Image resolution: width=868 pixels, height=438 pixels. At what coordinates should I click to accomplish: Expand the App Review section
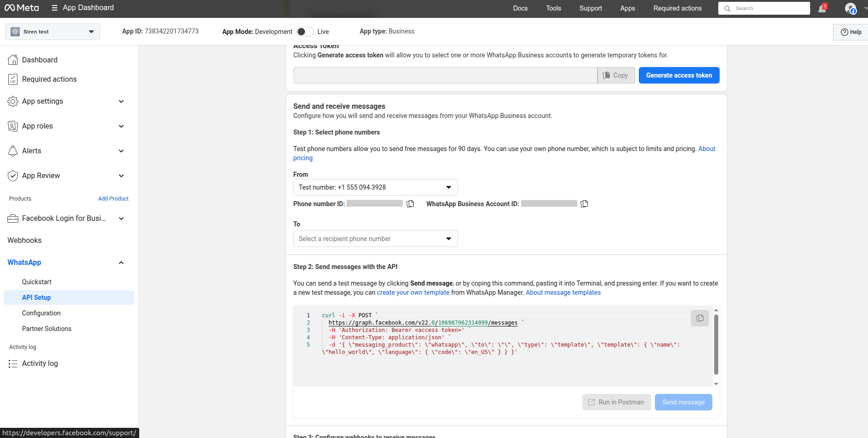coord(121,176)
